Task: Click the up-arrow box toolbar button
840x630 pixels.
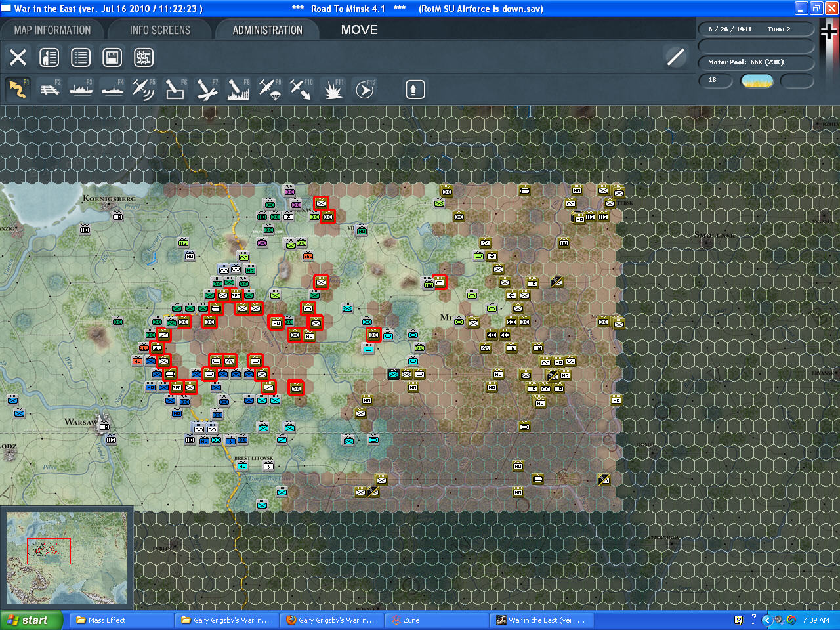Action: click(x=415, y=89)
